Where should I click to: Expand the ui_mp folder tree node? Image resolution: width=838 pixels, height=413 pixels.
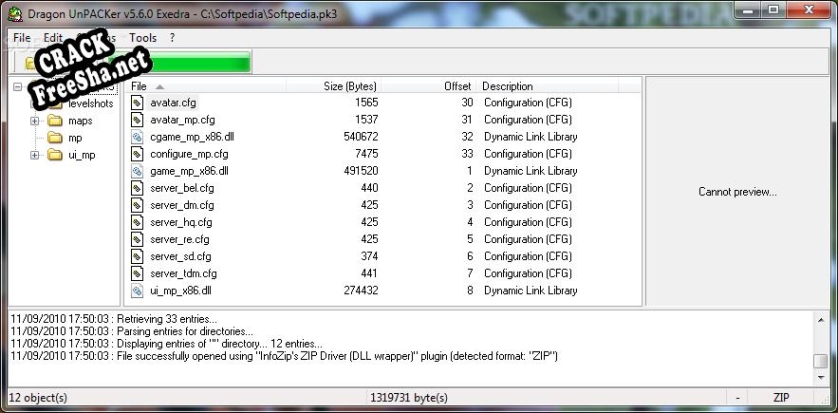pos(35,155)
